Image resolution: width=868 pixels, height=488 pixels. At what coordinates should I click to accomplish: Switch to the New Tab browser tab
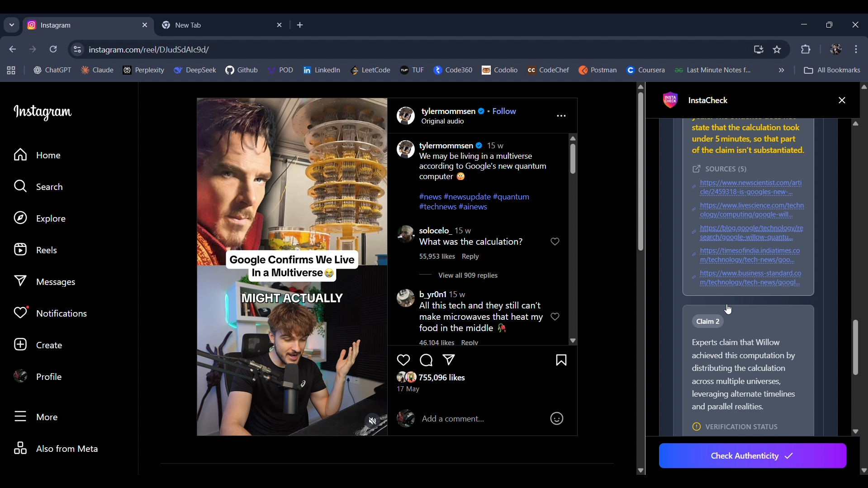tap(222, 25)
